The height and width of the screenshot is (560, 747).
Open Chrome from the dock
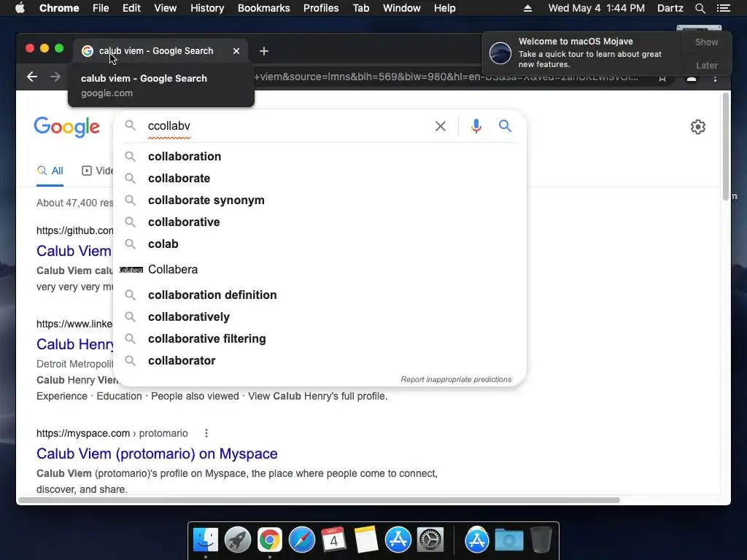tap(270, 540)
